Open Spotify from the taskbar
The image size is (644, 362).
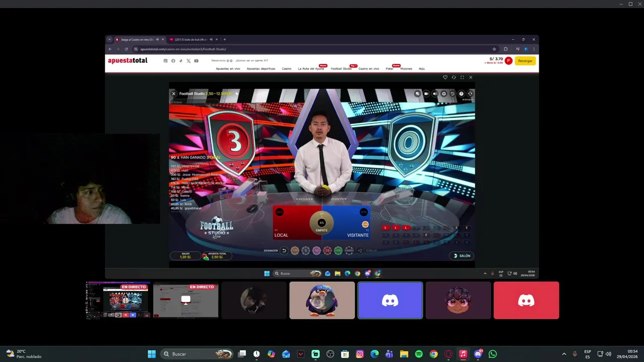(419, 354)
